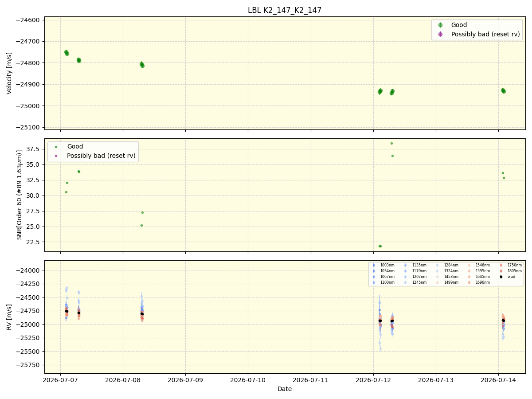Click 'Possibly bad (reset rv)' in velocity legend
This screenshot has width=532, height=399.
pyautogui.click(x=485, y=34)
